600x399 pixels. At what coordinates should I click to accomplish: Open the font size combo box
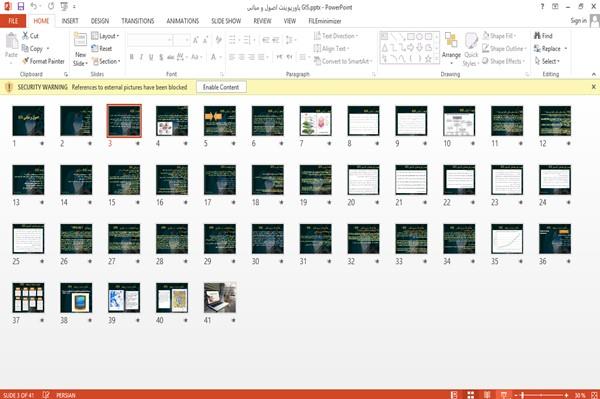(181, 40)
